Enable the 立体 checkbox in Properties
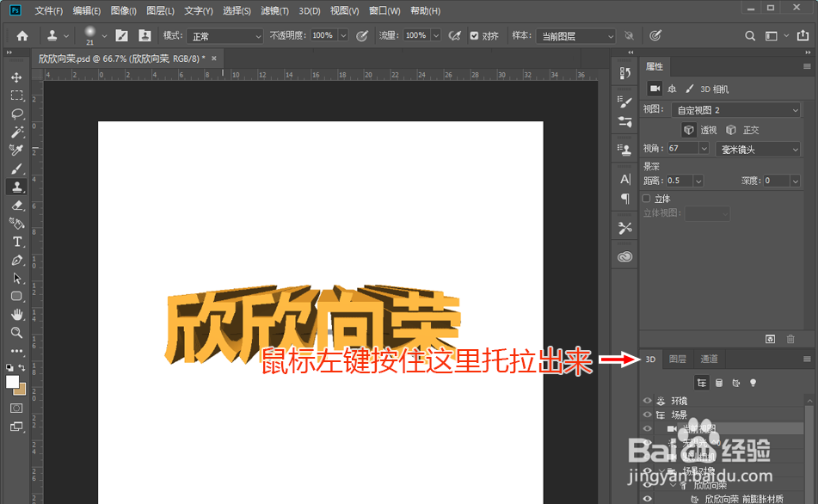 point(644,198)
